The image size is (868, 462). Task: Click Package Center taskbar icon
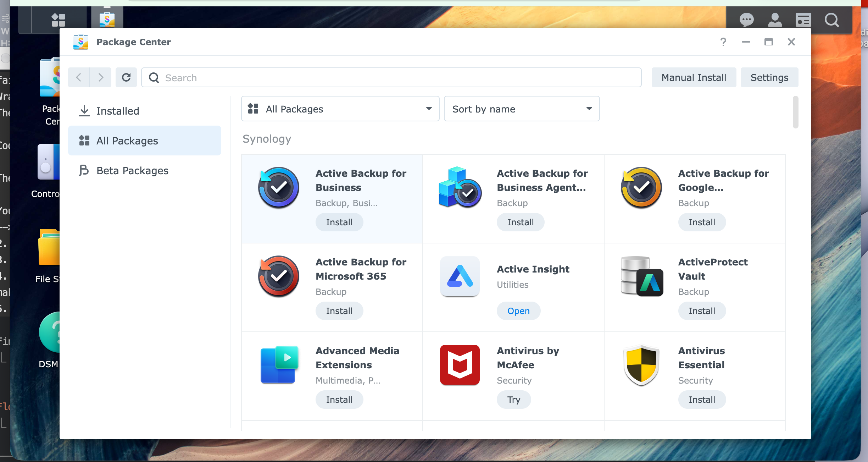tap(107, 20)
